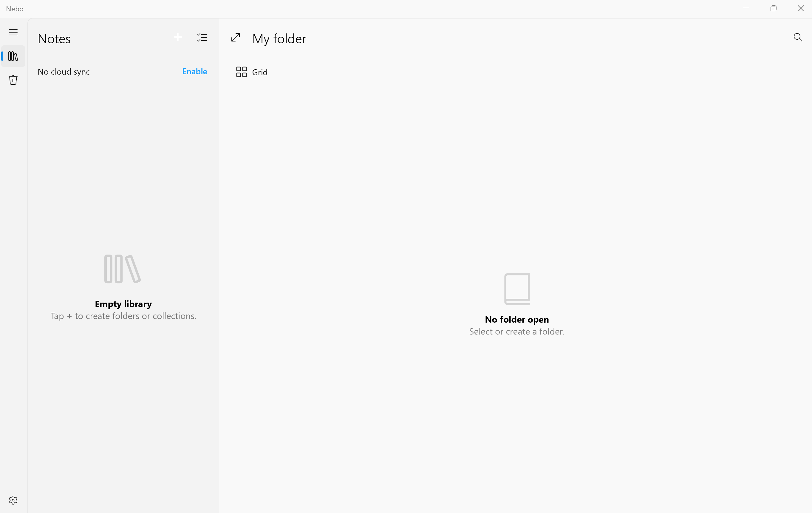Enable cloud sync
Screen dimensions: 812x513
(194, 72)
